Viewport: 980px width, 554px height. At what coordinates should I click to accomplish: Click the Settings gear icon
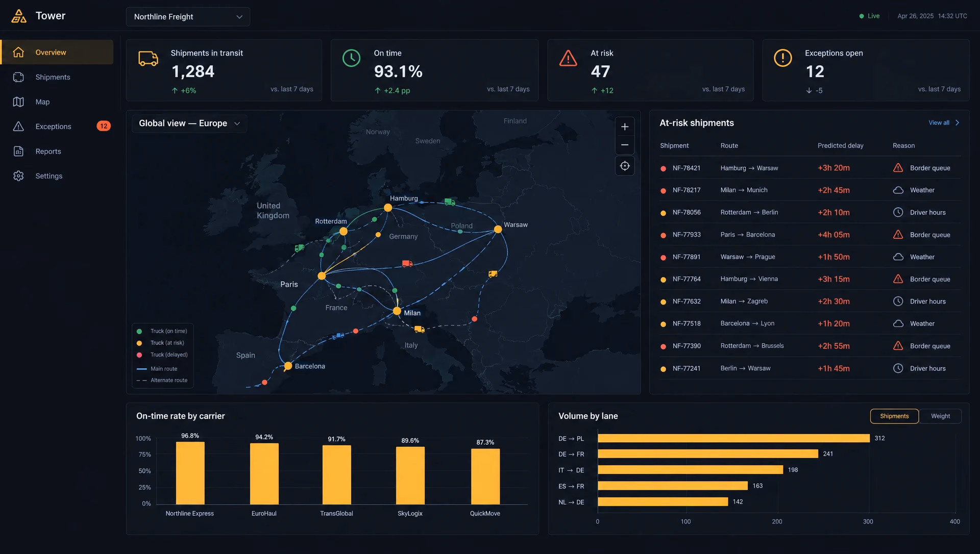point(18,176)
